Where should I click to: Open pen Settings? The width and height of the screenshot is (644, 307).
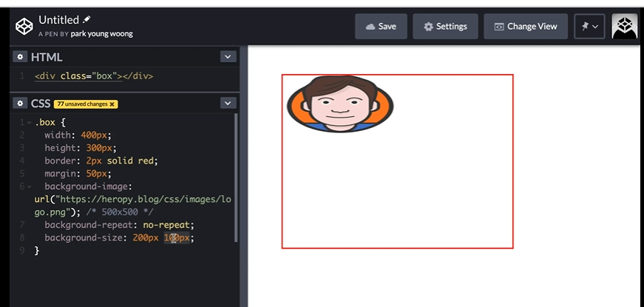445,27
